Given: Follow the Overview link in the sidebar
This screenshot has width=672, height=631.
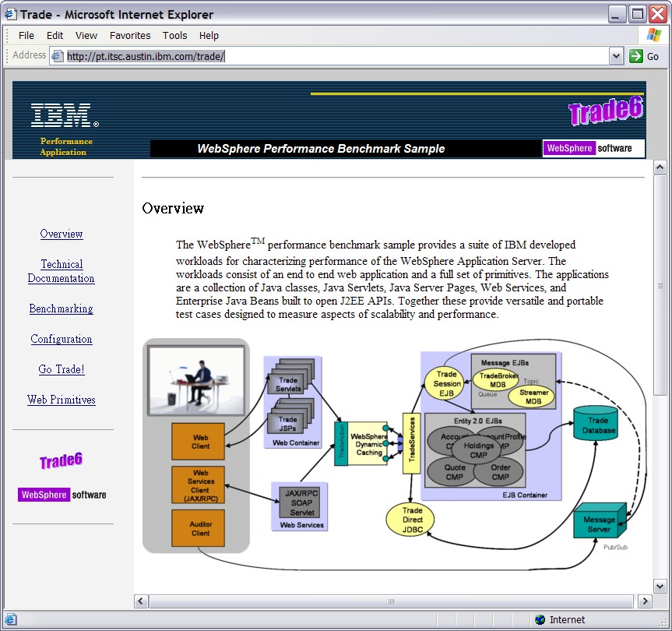Looking at the screenshot, I should click(x=62, y=234).
